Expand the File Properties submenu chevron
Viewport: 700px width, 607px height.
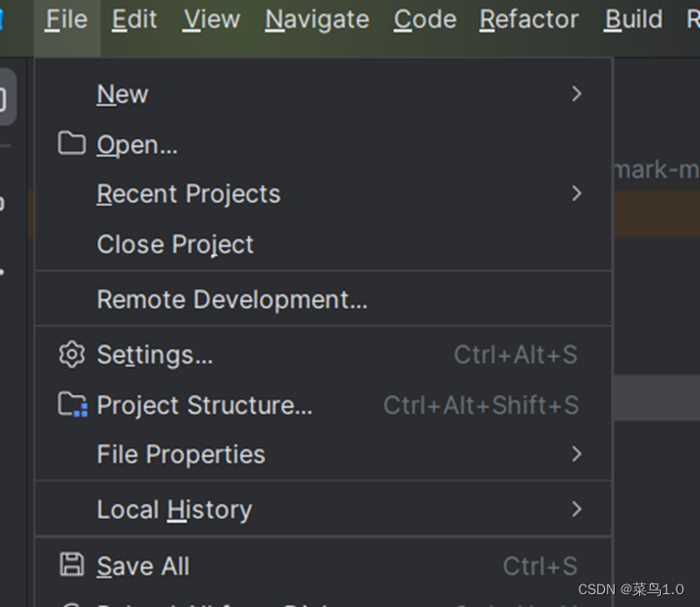(x=576, y=454)
